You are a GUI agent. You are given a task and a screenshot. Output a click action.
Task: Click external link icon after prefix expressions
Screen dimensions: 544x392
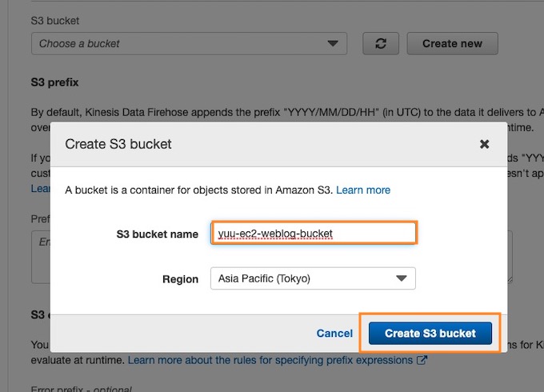(422, 360)
